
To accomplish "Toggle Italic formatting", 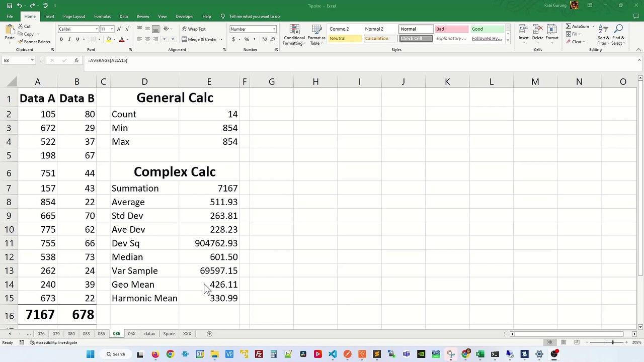I will (69, 39).
